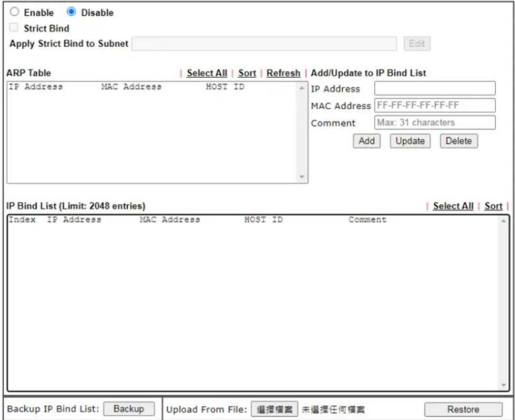Click Sort link above IP Bind List
The height and width of the screenshot is (420, 515).
point(493,206)
